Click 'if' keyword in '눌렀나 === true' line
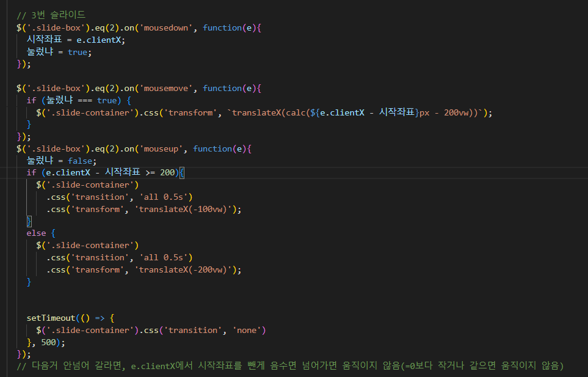This screenshot has width=588, height=377. point(31,101)
